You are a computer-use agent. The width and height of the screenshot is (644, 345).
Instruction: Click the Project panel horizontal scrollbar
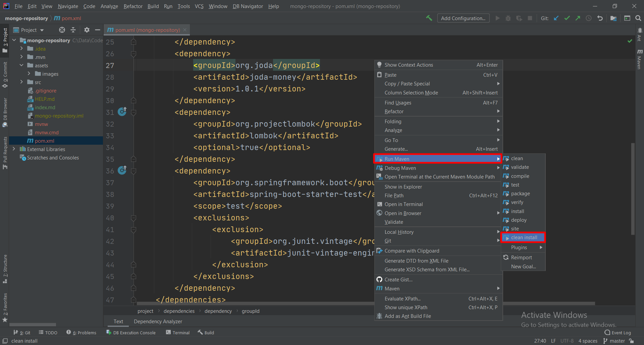pos(33,325)
